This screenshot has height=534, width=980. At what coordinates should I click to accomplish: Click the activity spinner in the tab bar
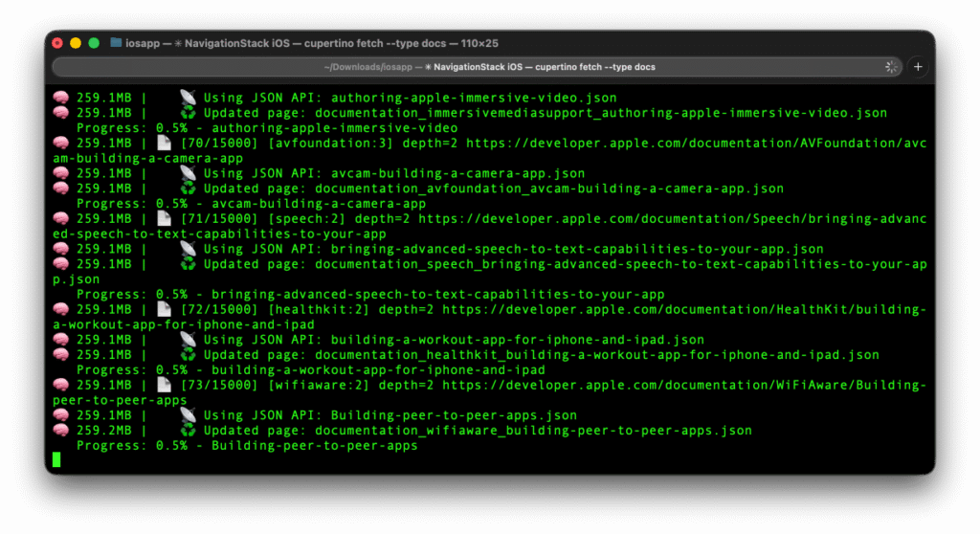(x=891, y=67)
